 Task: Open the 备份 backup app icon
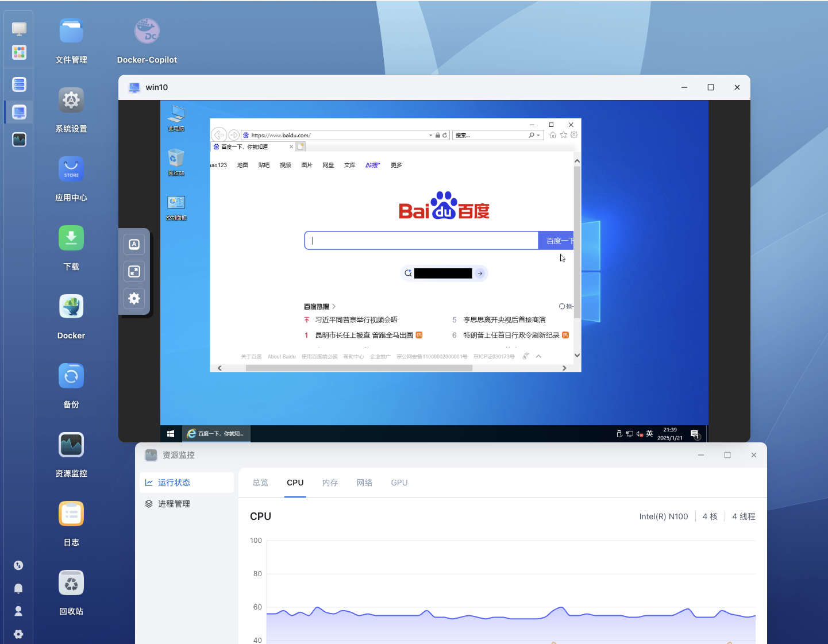click(x=71, y=376)
